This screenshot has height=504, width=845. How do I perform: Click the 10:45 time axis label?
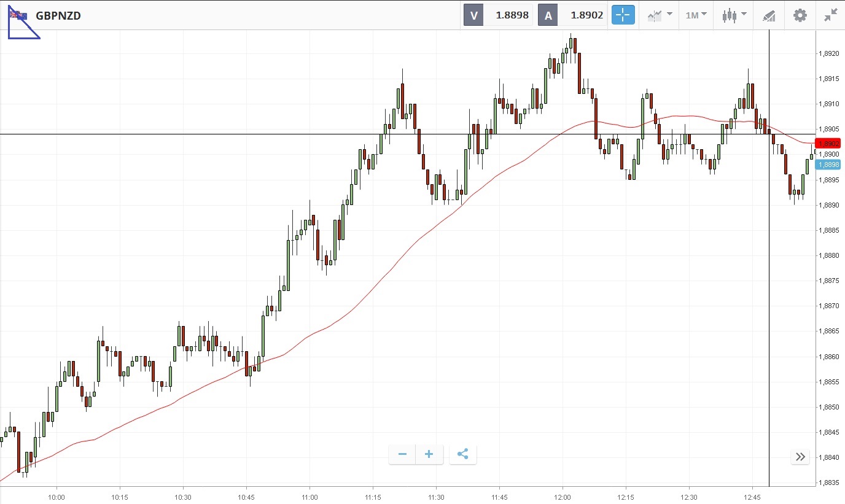(x=246, y=497)
